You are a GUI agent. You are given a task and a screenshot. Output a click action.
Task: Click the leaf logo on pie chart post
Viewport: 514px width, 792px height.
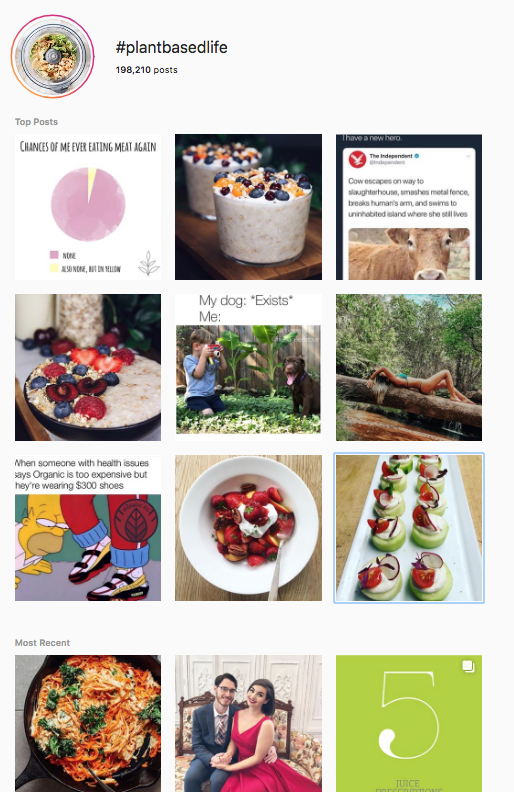pyautogui.click(x=148, y=263)
